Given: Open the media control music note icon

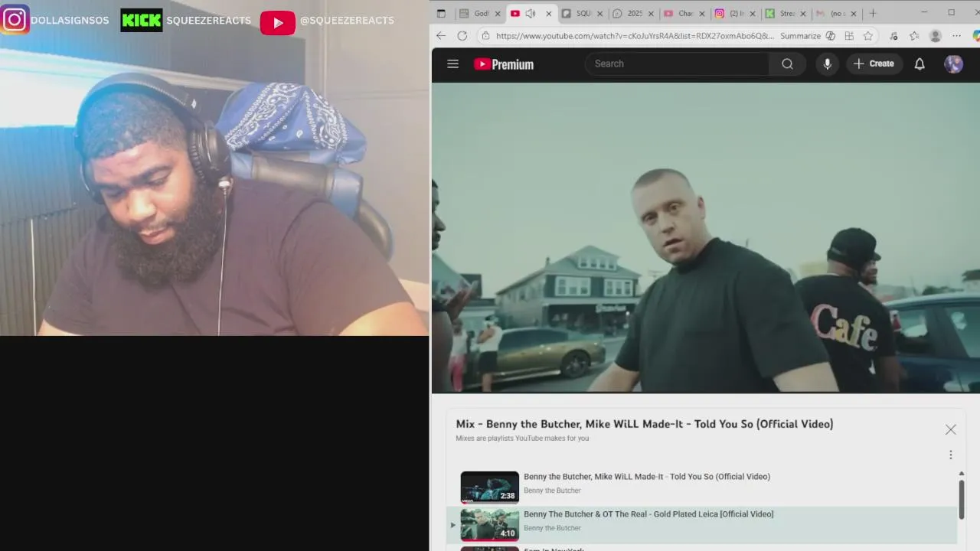Looking at the screenshot, I should [893, 36].
